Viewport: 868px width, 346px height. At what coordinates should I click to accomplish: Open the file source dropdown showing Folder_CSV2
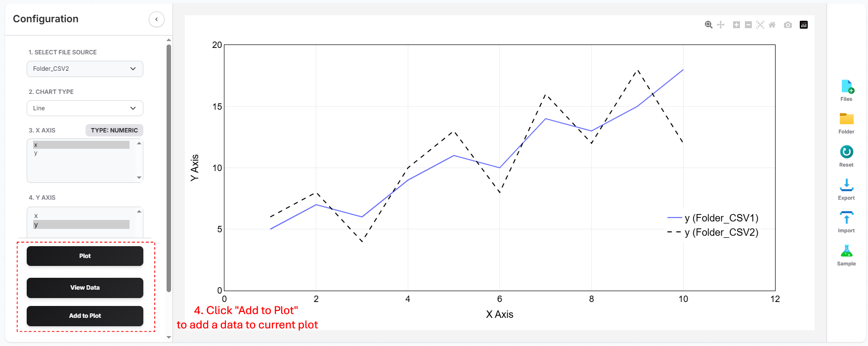85,69
